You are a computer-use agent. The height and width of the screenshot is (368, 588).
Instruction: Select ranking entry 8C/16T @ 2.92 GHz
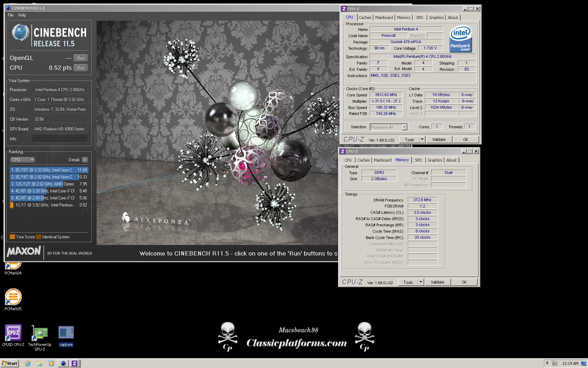[49, 177]
